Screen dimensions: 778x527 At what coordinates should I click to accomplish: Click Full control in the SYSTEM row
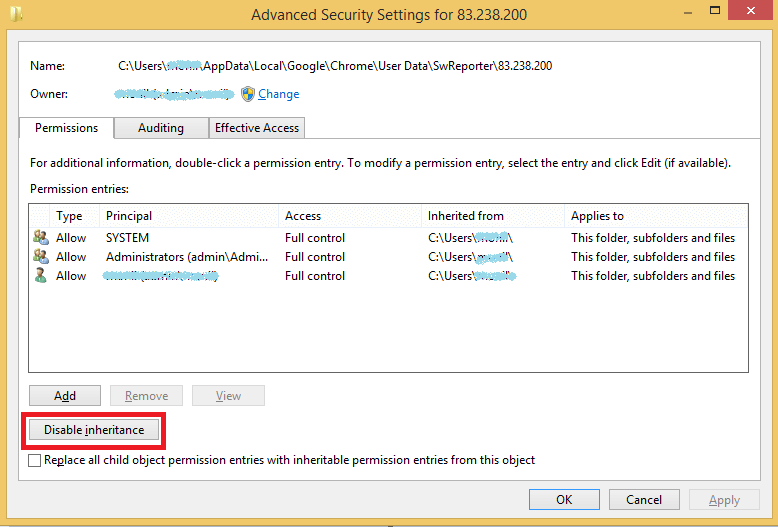pos(315,238)
